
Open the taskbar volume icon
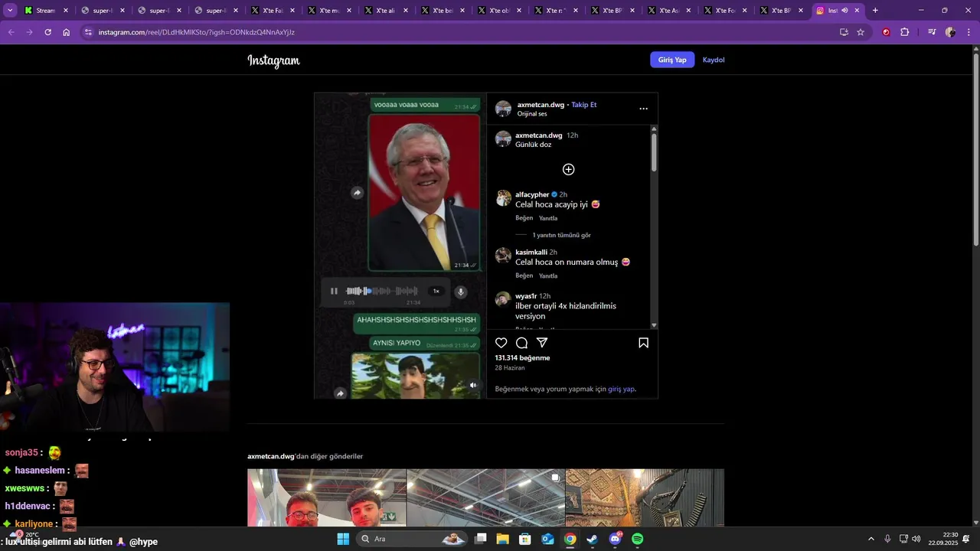[x=916, y=539]
